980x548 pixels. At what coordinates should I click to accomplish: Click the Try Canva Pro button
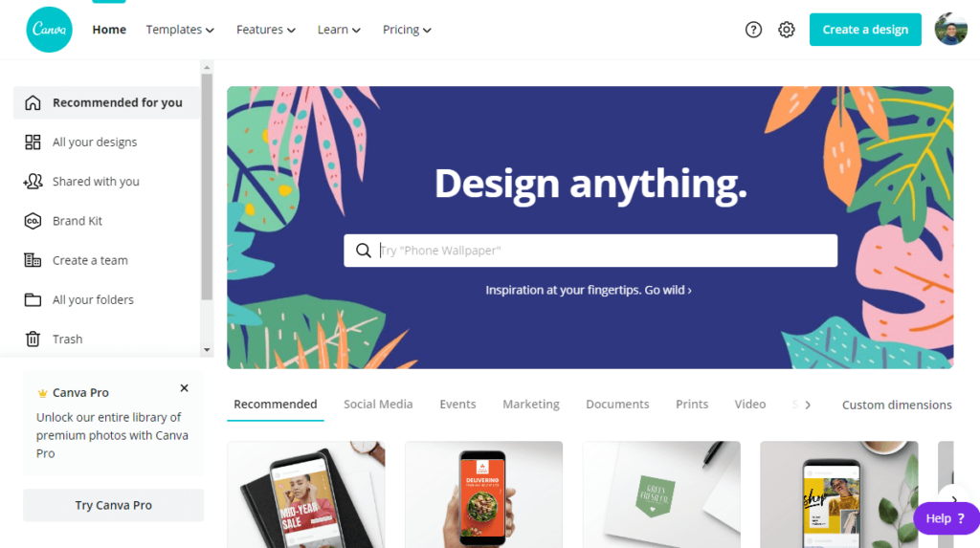click(113, 505)
